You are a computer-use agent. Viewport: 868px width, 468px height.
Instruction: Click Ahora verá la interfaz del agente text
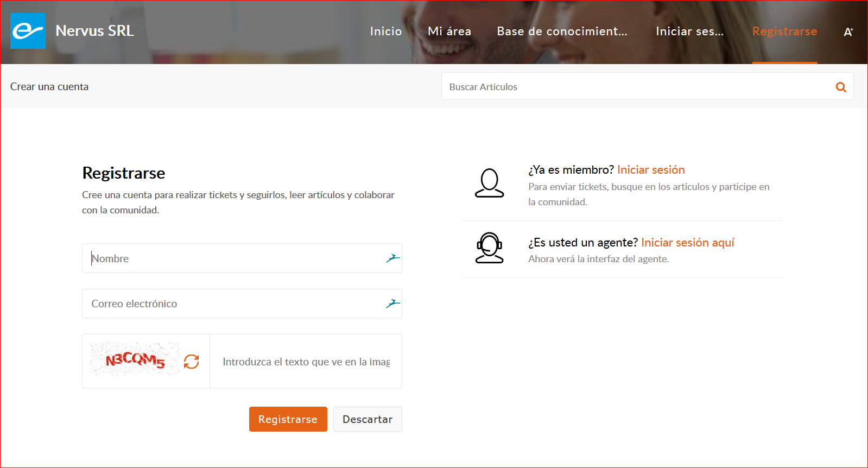[x=599, y=259]
